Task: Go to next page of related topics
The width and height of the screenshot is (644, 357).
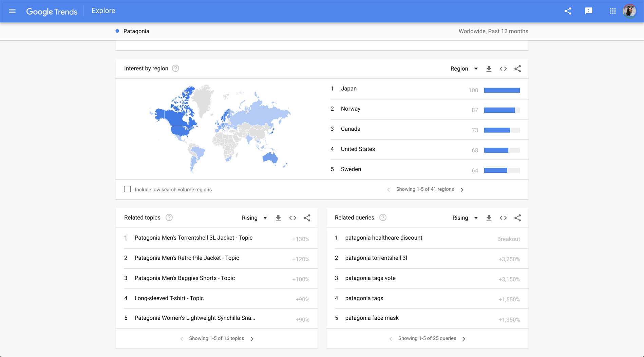Action: [252, 339]
